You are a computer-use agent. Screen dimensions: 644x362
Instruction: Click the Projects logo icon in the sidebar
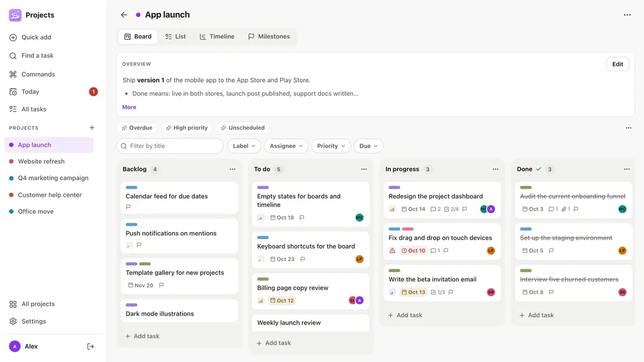15,15
